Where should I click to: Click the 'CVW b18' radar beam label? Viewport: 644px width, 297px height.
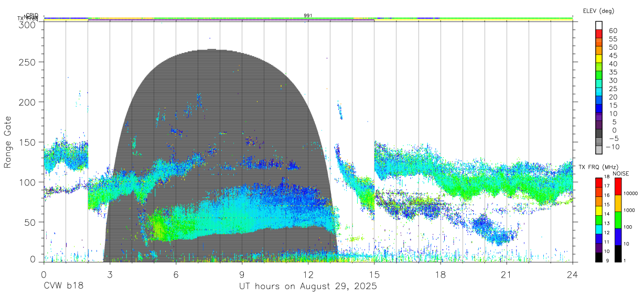63,287
